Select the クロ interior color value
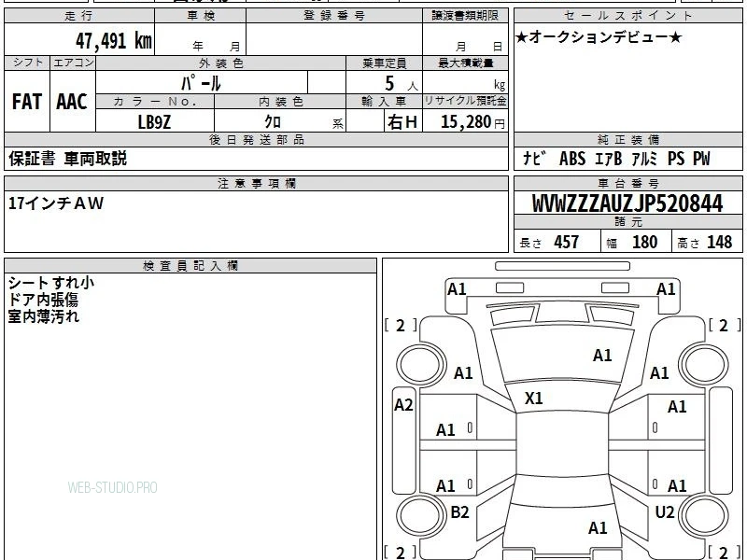Screen dimensions: 747x560 [273, 122]
